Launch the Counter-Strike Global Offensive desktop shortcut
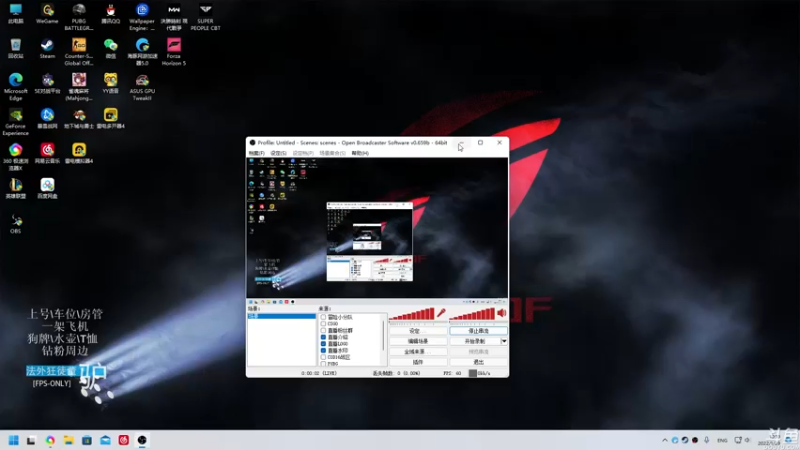This screenshot has height=450, width=800. [x=79, y=52]
